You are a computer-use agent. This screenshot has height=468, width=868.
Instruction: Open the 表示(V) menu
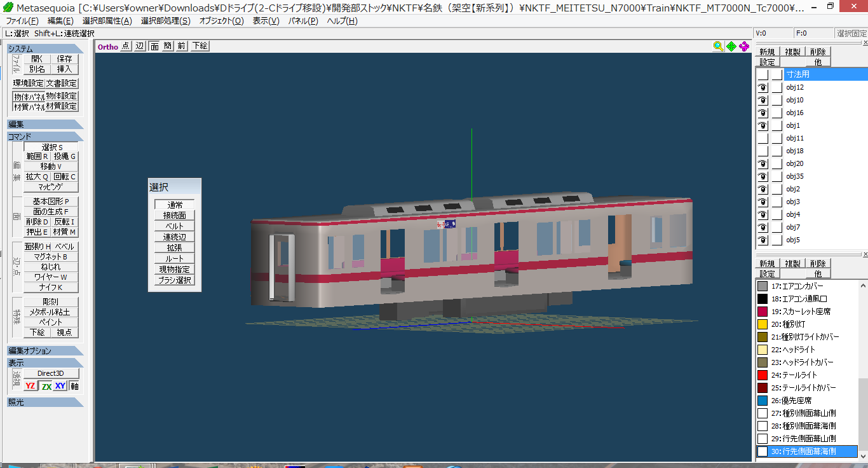tap(266, 21)
